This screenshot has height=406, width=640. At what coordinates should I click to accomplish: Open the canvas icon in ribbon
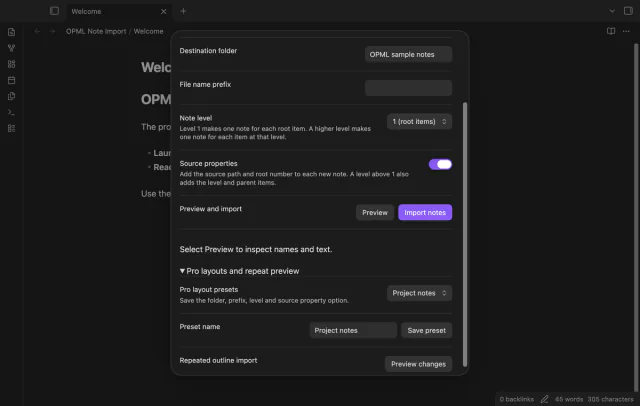pos(11,64)
